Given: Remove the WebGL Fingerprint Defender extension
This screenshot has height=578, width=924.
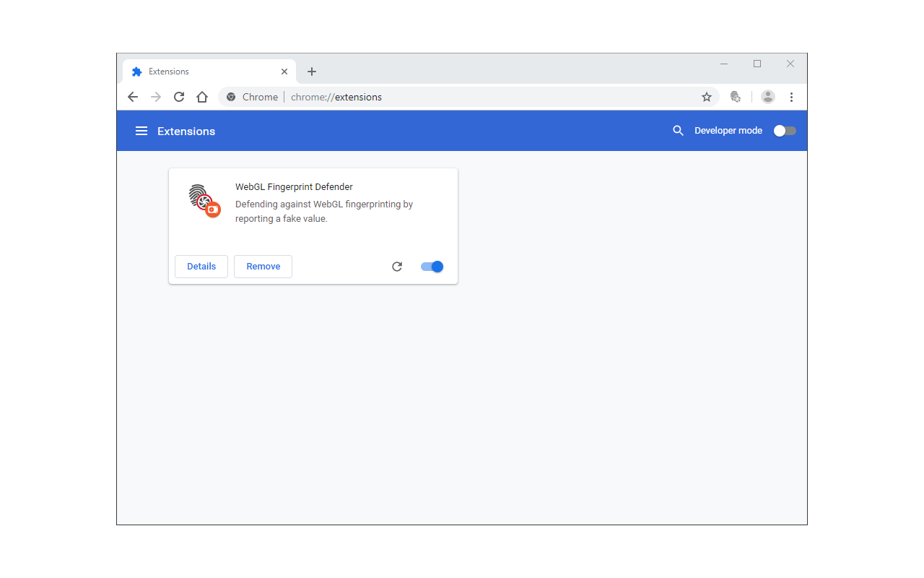Looking at the screenshot, I should point(263,266).
